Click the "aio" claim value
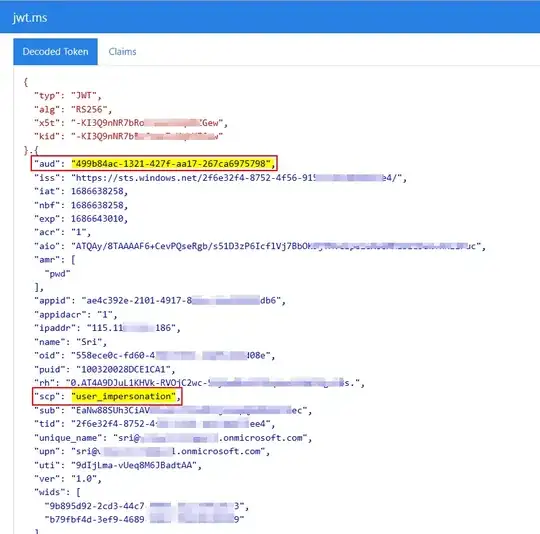 click(276, 246)
